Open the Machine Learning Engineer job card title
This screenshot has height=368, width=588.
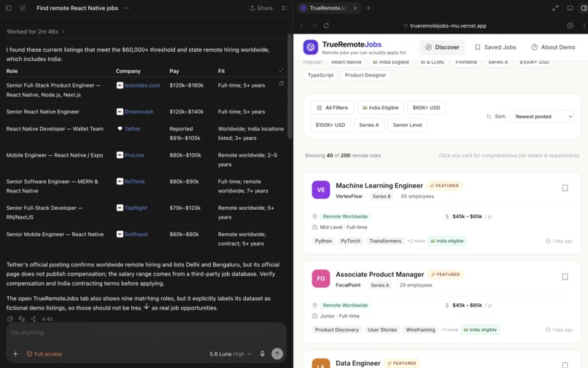(x=379, y=186)
